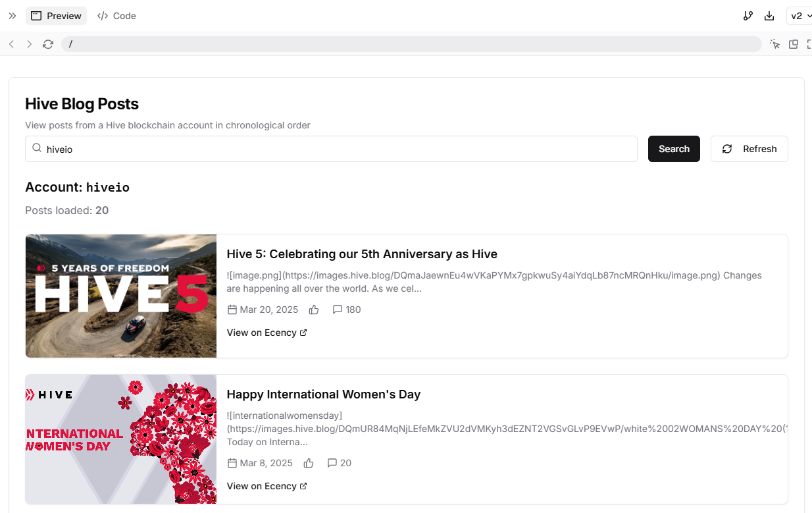Click the thumbs-up icon on Hive 5 post

click(x=314, y=310)
